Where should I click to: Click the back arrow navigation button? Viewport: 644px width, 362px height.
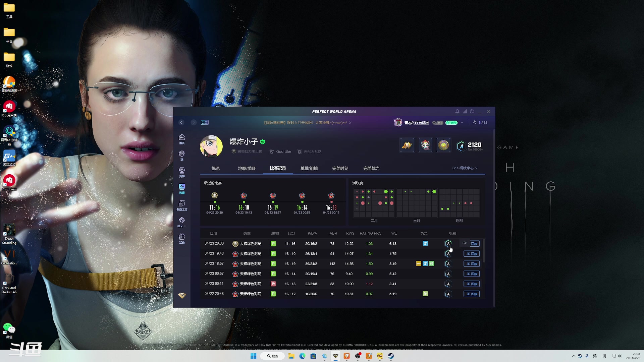[181, 122]
